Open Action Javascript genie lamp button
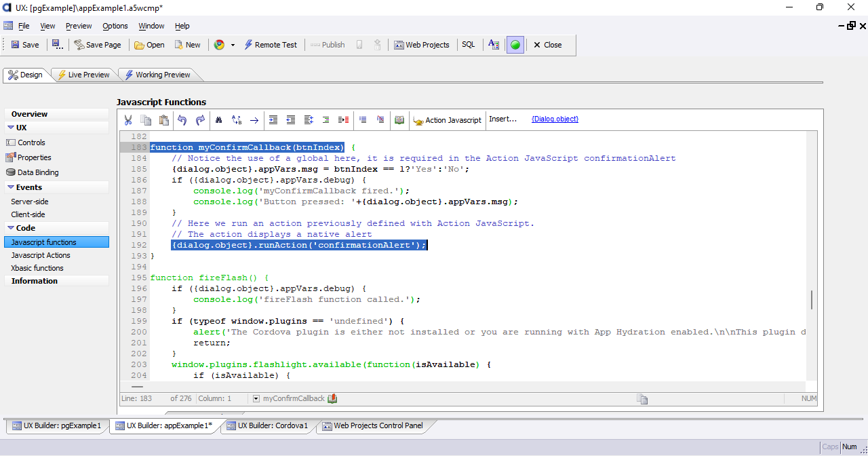 point(448,120)
